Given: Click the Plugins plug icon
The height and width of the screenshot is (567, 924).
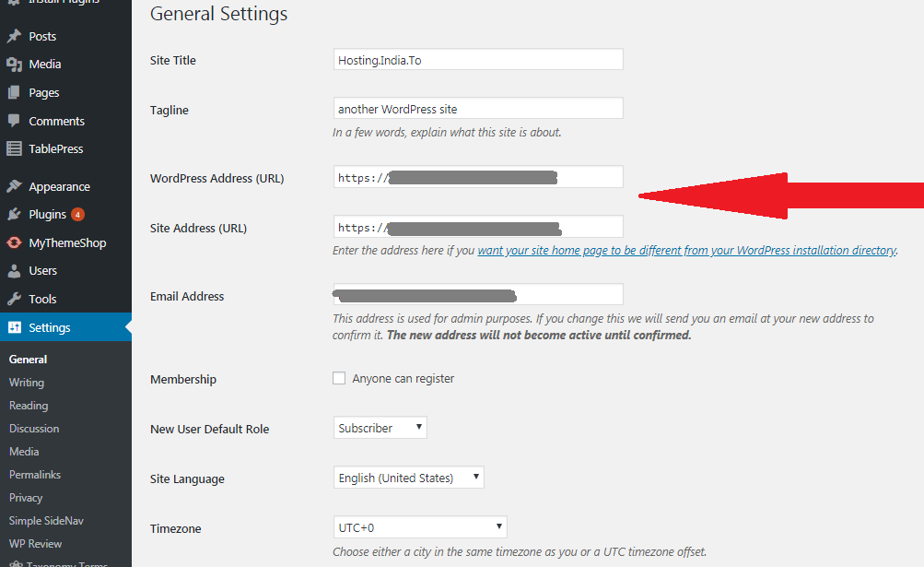Looking at the screenshot, I should [14, 214].
